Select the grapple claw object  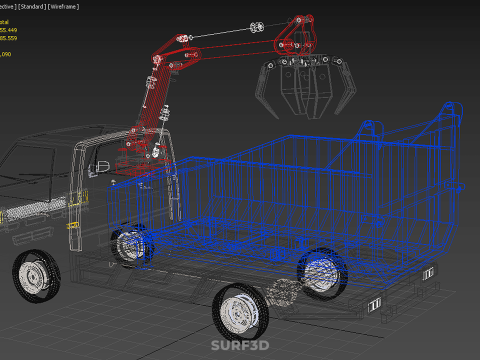click(305, 88)
